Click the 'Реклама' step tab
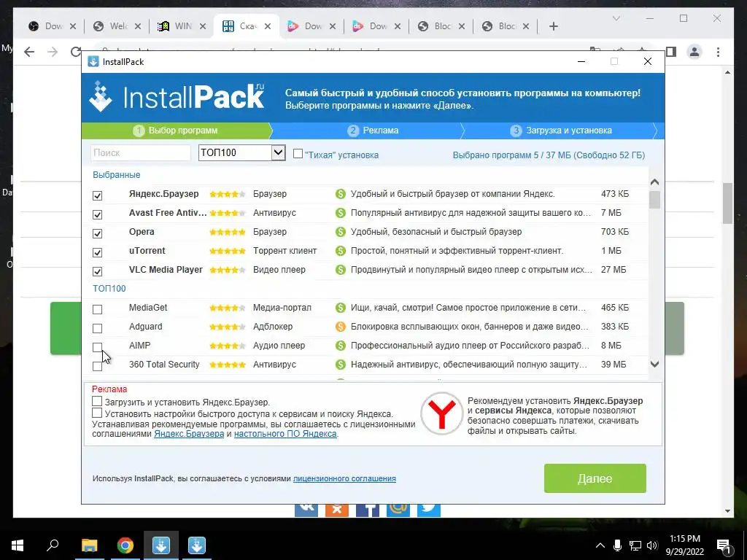 (374, 131)
